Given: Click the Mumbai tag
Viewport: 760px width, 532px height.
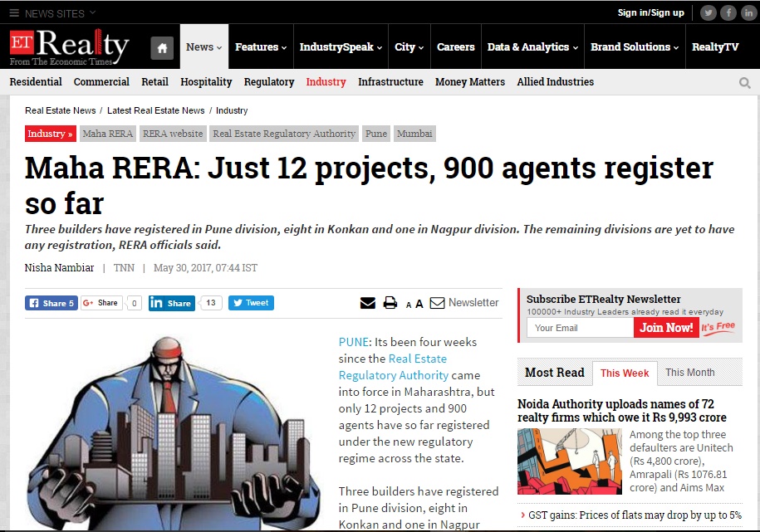Looking at the screenshot, I should click(x=414, y=134).
